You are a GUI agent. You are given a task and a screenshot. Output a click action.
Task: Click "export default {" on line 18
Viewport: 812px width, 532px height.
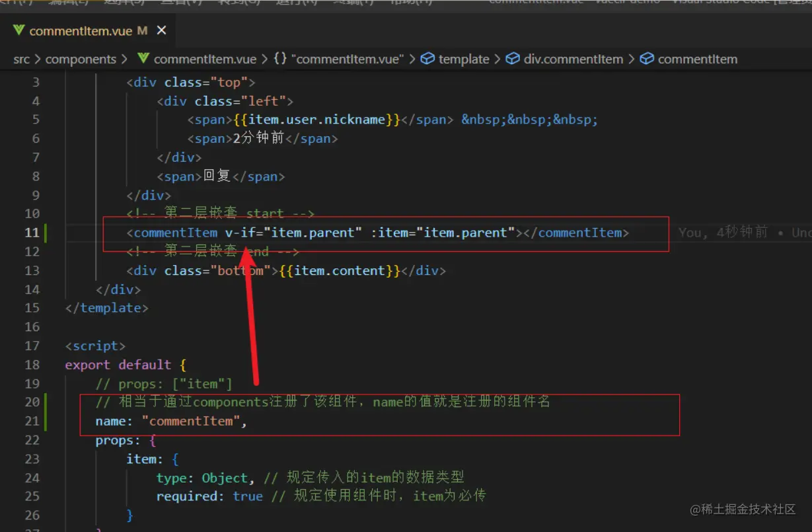(x=126, y=365)
